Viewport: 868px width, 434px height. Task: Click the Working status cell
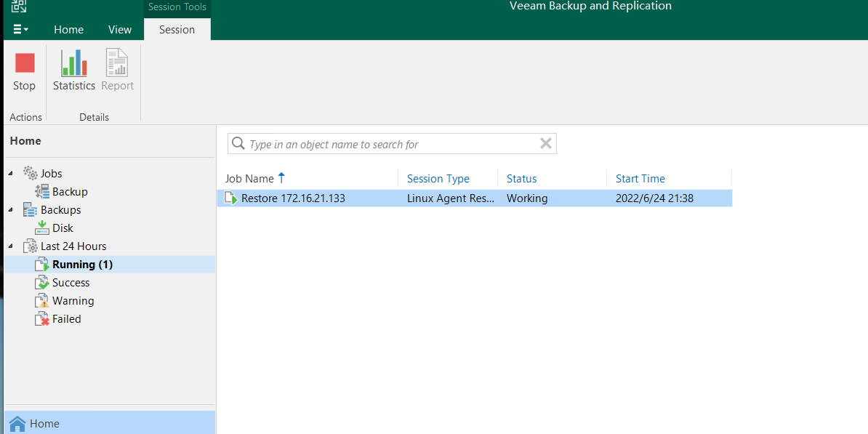pyautogui.click(x=527, y=198)
